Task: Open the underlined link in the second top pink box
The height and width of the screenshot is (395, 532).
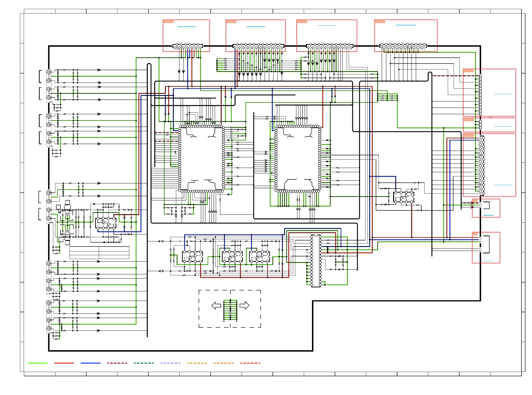Action: [x=255, y=27]
